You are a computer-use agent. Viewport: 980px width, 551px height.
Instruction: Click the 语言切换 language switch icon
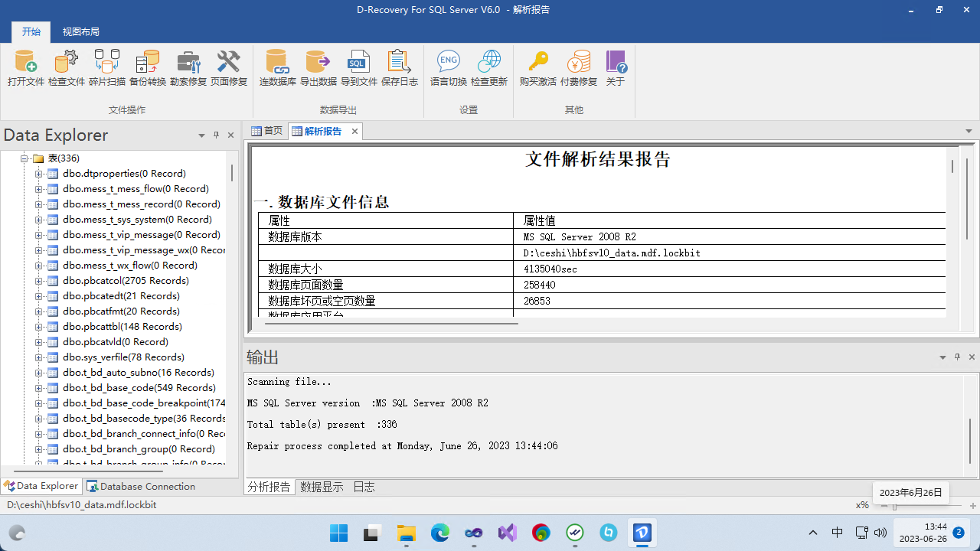click(449, 68)
